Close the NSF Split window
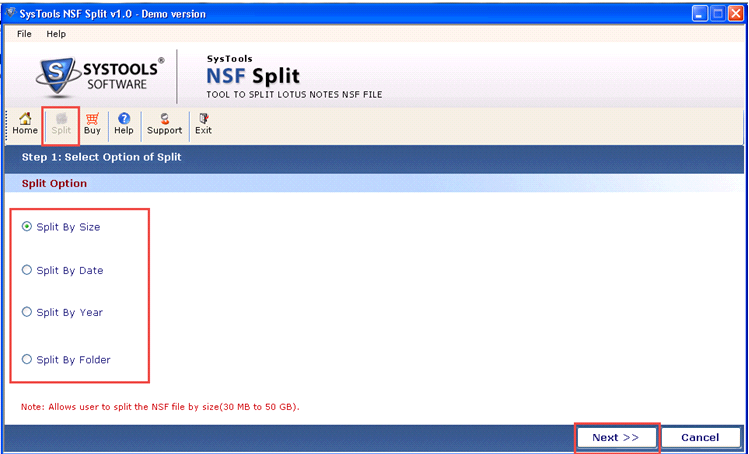This screenshot has width=749, height=454. (735, 14)
